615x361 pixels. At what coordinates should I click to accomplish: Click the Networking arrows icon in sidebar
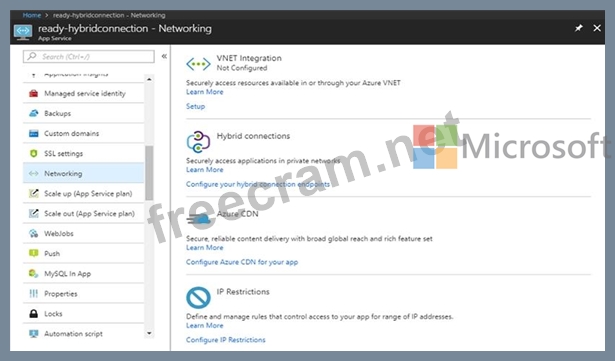tap(34, 173)
